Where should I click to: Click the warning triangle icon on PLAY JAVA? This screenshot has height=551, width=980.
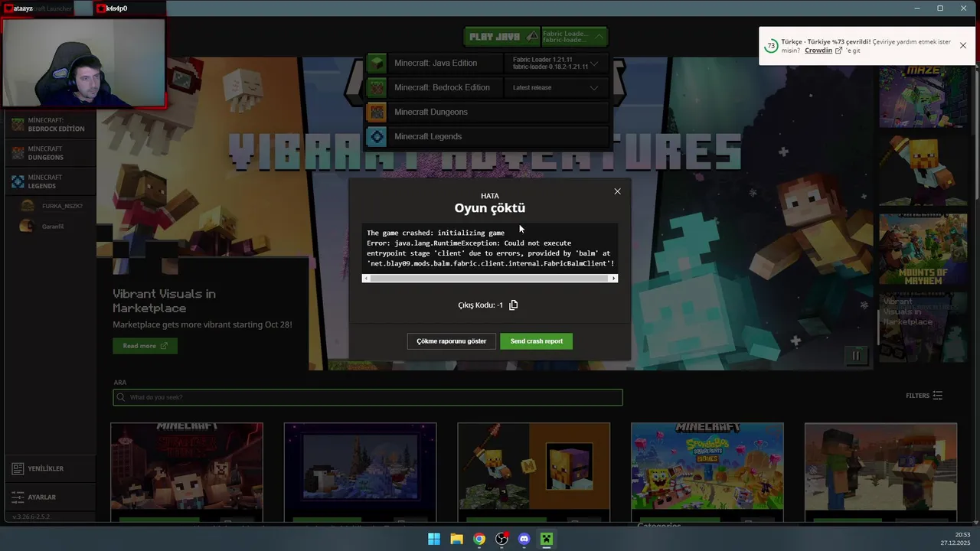tap(532, 36)
